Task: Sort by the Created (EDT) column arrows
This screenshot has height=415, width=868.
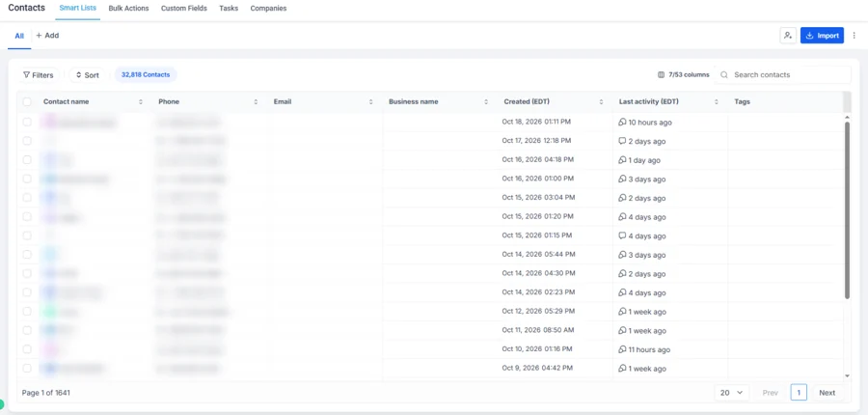Action: pyautogui.click(x=601, y=102)
